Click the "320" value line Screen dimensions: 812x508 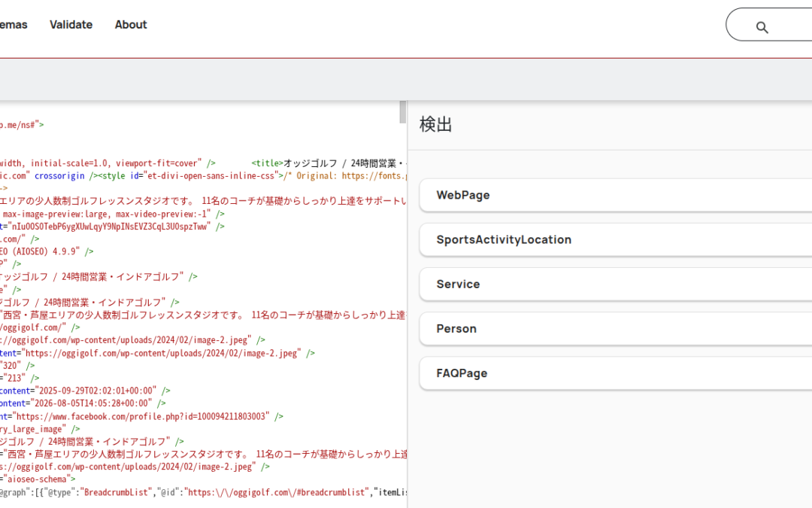tap(17, 366)
